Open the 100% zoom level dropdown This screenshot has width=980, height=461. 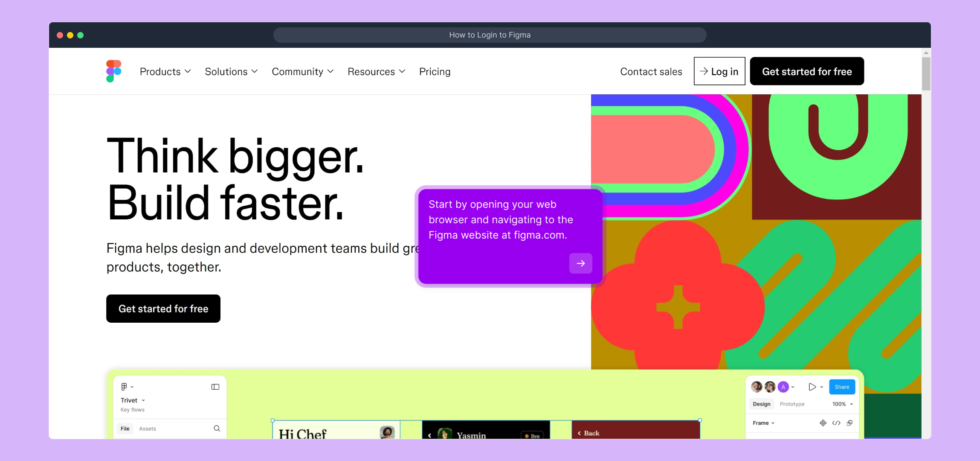[x=842, y=404]
